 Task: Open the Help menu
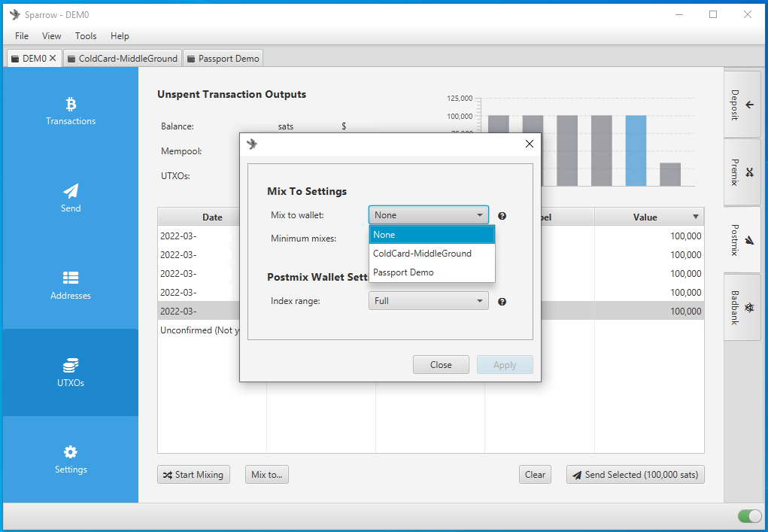coord(120,36)
